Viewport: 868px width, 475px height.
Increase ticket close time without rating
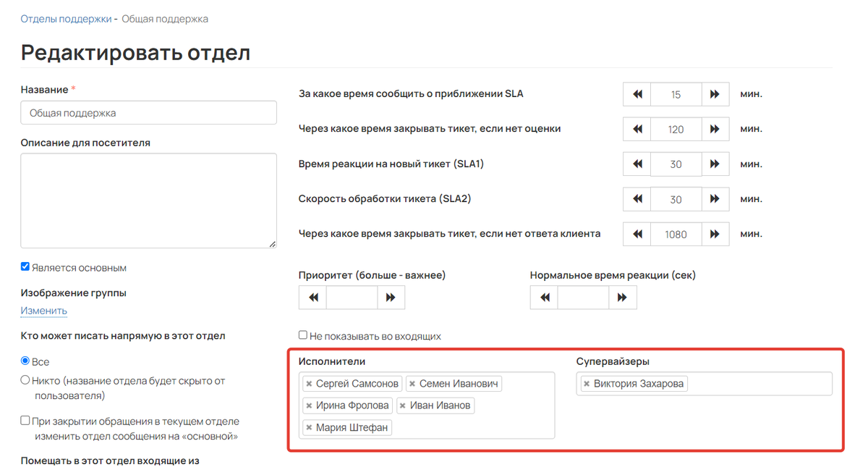pos(715,129)
